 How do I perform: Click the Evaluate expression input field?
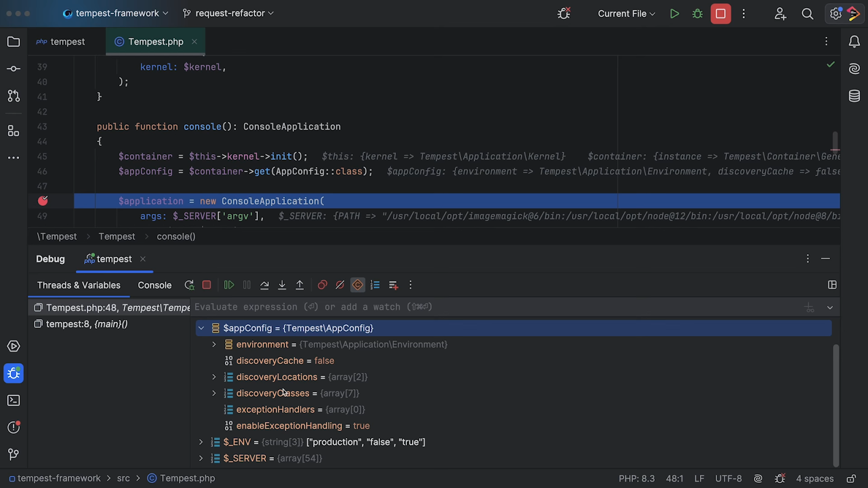496,307
